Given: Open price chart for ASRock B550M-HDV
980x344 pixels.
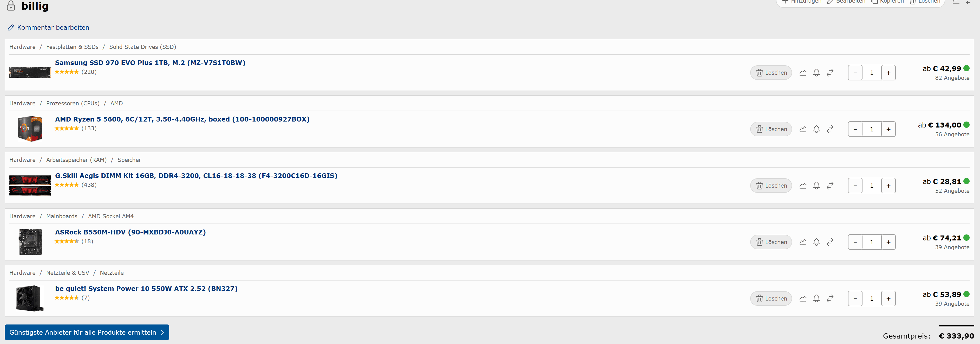Looking at the screenshot, I should pyautogui.click(x=803, y=242).
